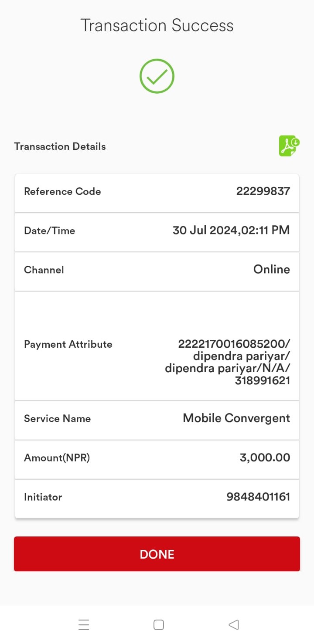Tap the Channel value Online
314x644 pixels.
272,269
